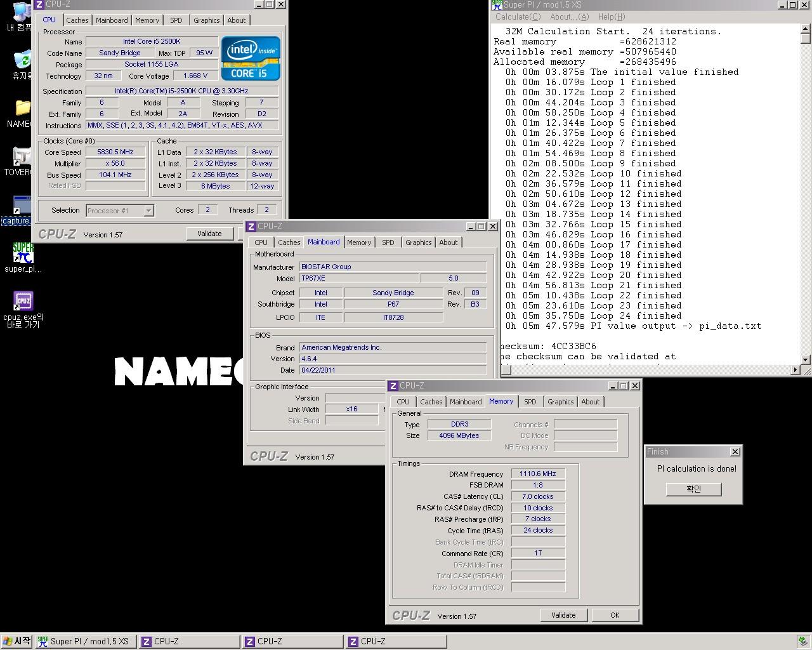This screenshot has width=812, height=650.
Task: Click Super PI title bar icon
Action: point(497,4)
